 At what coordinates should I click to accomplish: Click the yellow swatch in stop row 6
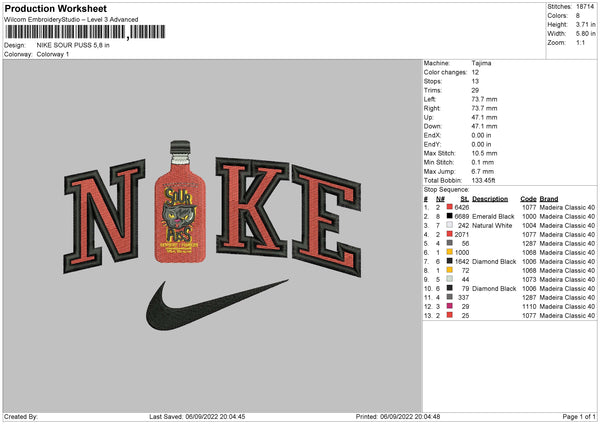450,252
